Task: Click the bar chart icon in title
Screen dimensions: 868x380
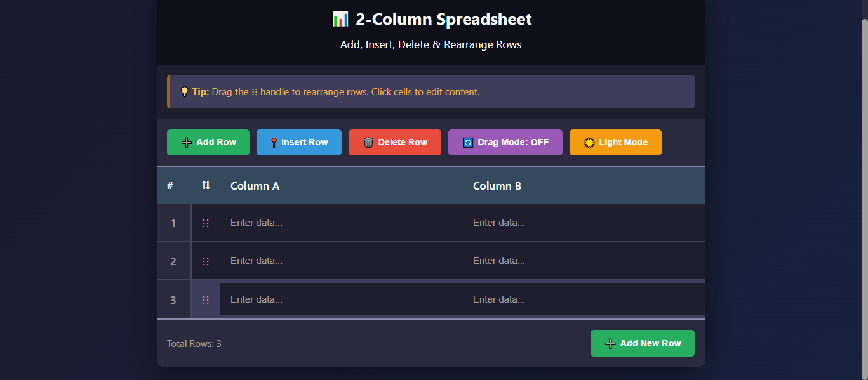Action: click(x=340, y=20)
